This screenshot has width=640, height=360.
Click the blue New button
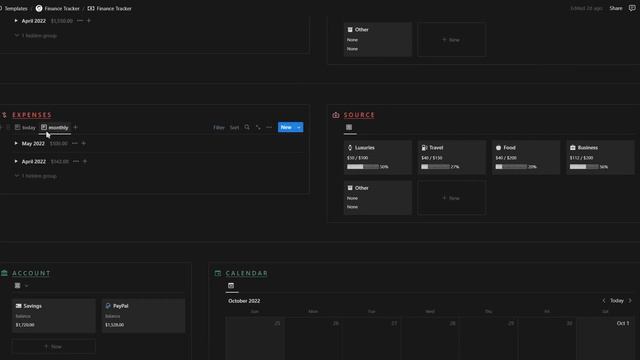286,127
